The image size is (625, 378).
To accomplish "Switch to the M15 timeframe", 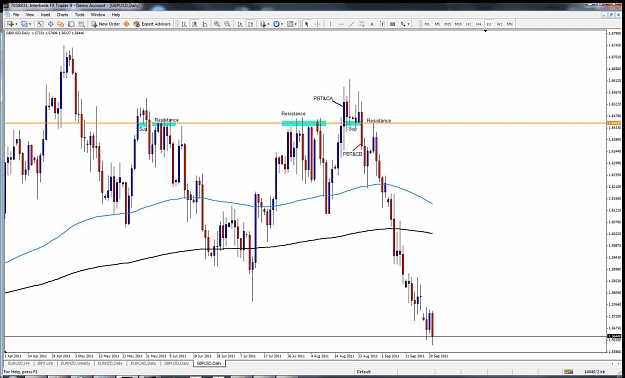I will [448, 24].
